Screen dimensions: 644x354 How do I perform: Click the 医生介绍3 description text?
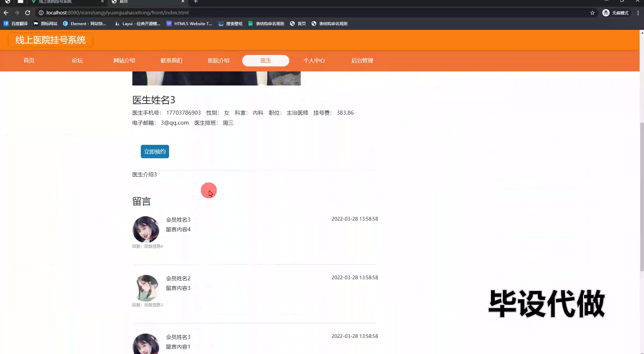tap(145, 174)
